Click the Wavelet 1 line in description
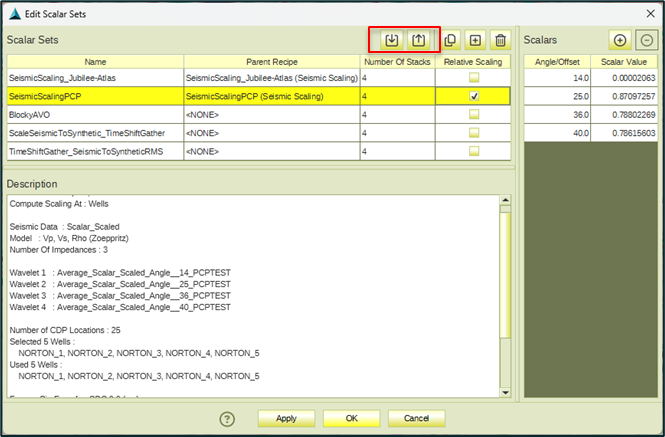The image size is (665, 437). tap(120, 272)
